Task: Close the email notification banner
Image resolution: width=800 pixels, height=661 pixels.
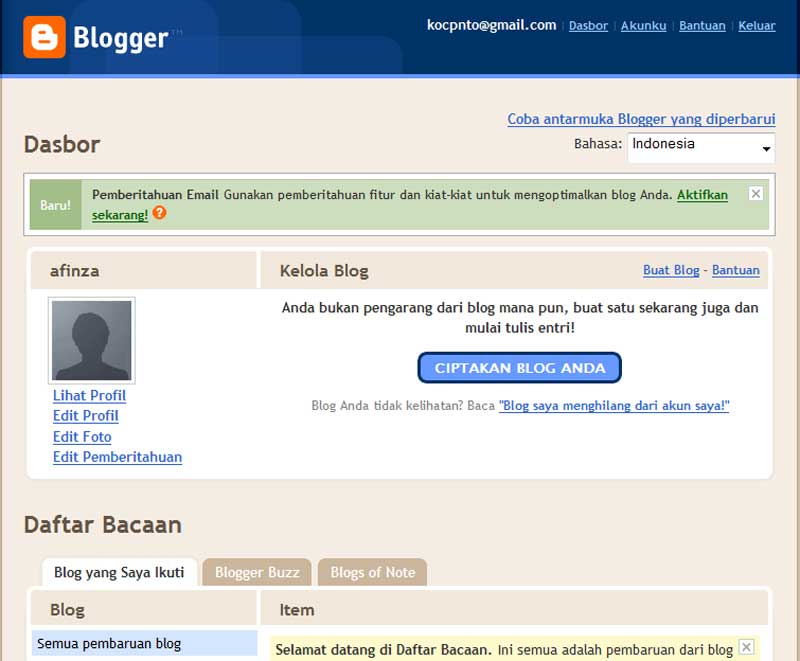Action: coord(756,194)
